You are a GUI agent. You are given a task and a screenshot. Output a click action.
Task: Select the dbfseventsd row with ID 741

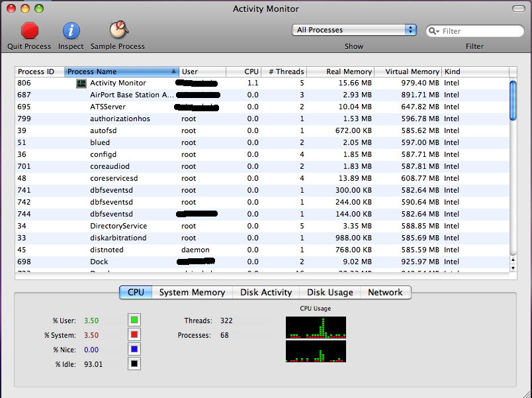point(262,190)
